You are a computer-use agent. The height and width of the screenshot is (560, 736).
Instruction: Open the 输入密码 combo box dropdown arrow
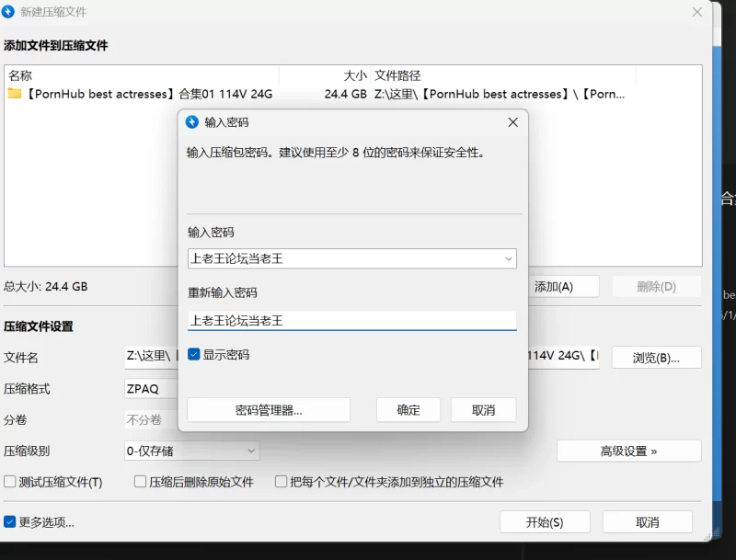click(509, 259)
